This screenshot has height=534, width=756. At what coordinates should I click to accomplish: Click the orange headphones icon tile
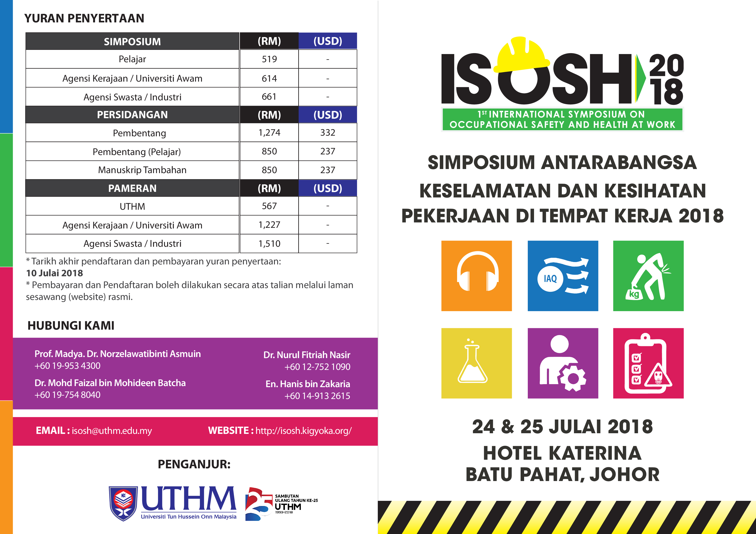tap(476, 276)
